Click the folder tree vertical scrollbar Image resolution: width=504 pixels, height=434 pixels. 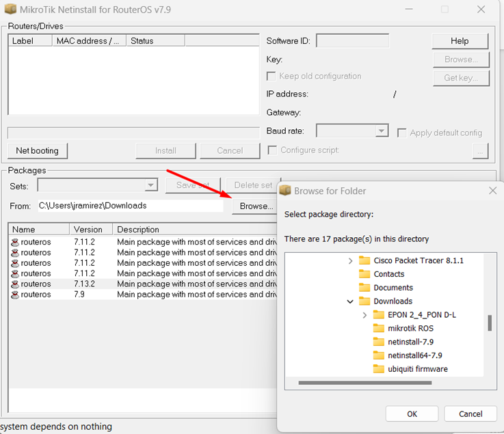(x=489, y=323)
